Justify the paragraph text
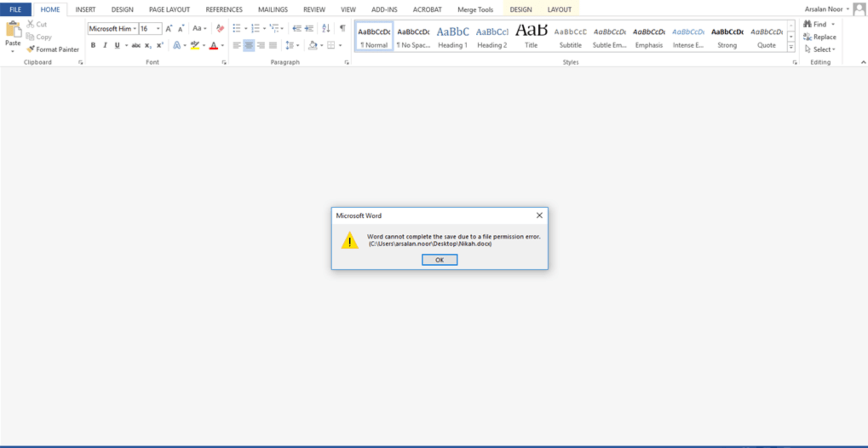 273,45
